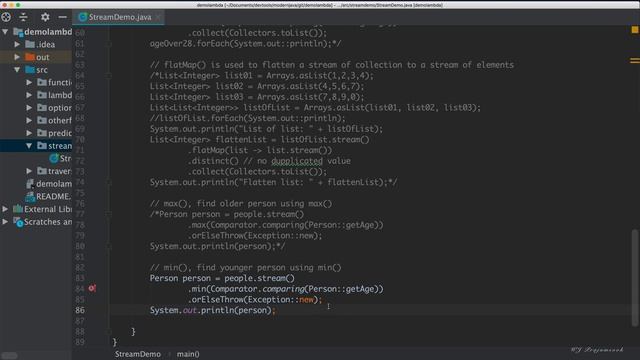640x360 pixels.
Task: Toggle the breakpoint on line 84
Action: 92,289
